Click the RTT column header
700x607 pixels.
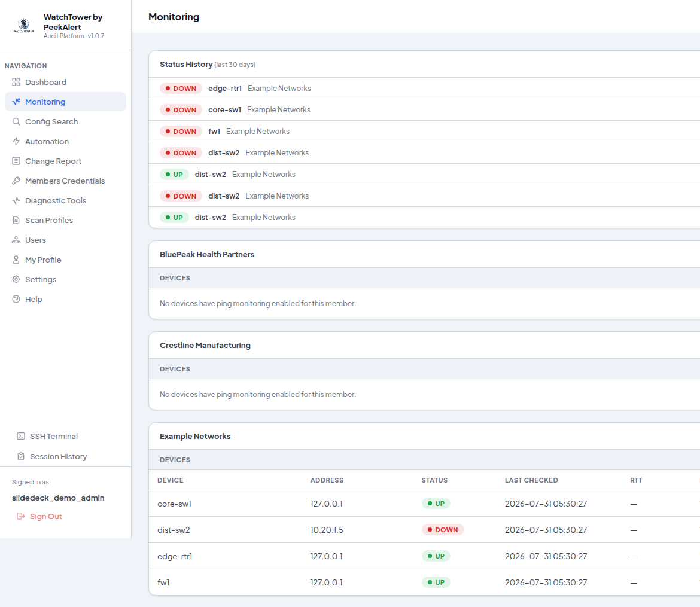pyautogui.click(x=636, y=480)
